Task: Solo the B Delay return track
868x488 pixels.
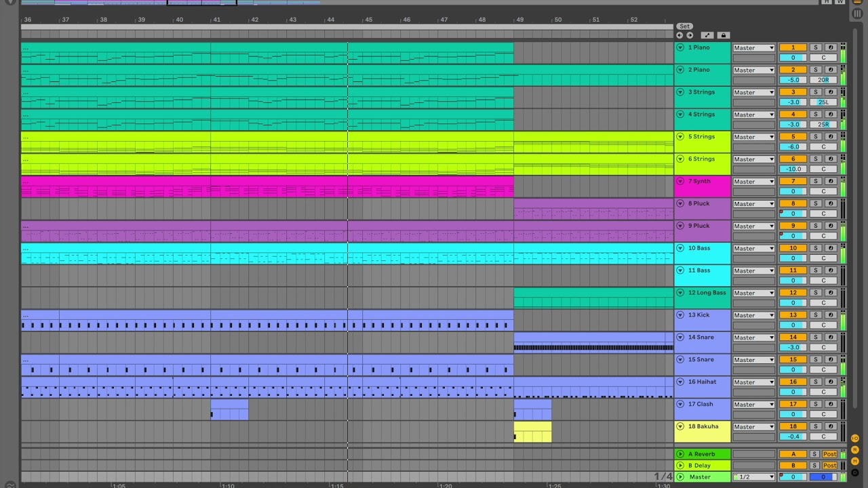Action: pyautogui.click(x=814, y=466)
